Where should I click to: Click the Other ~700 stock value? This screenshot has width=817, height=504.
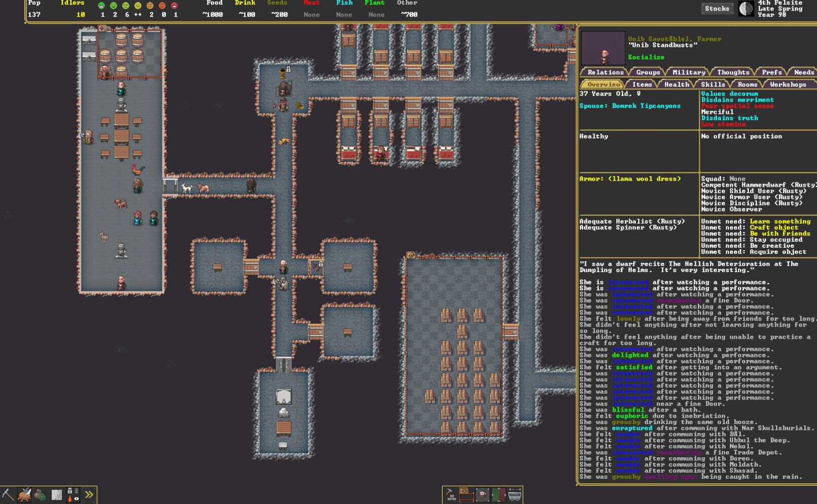[409, 15]
